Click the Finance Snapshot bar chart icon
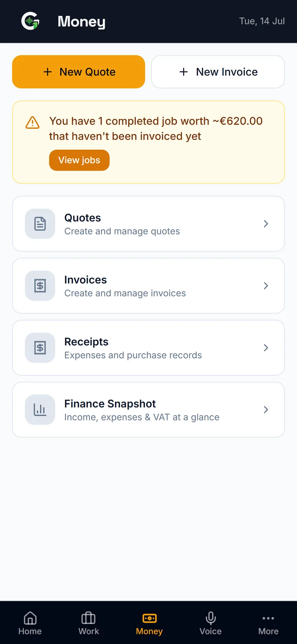 click(40, 410)
